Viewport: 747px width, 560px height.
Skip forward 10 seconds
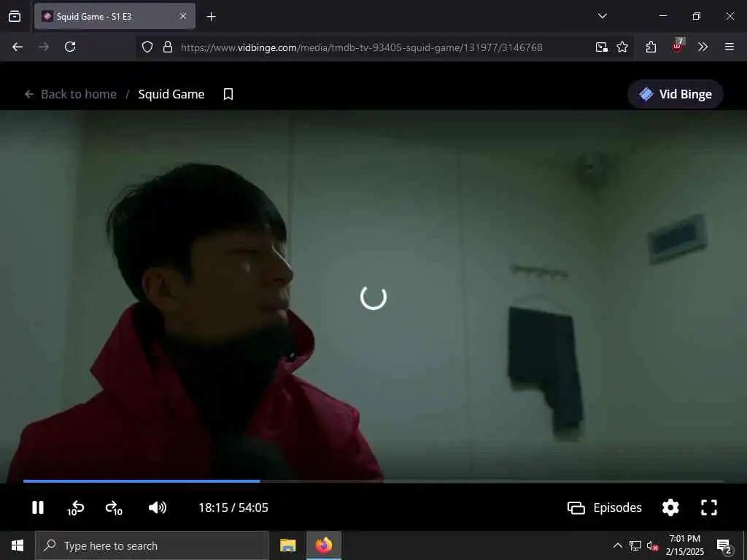[x=114, y=508]
